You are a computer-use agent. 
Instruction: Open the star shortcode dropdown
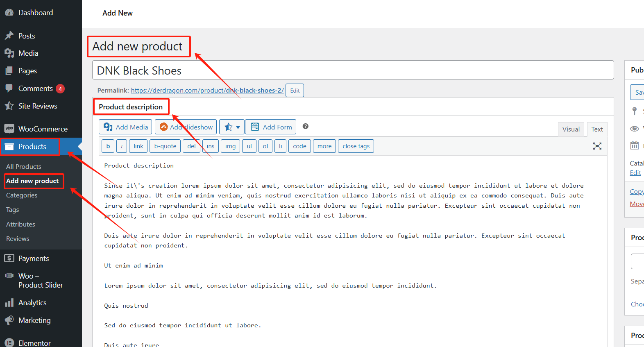pyautogui.click(x=232, y=127)
